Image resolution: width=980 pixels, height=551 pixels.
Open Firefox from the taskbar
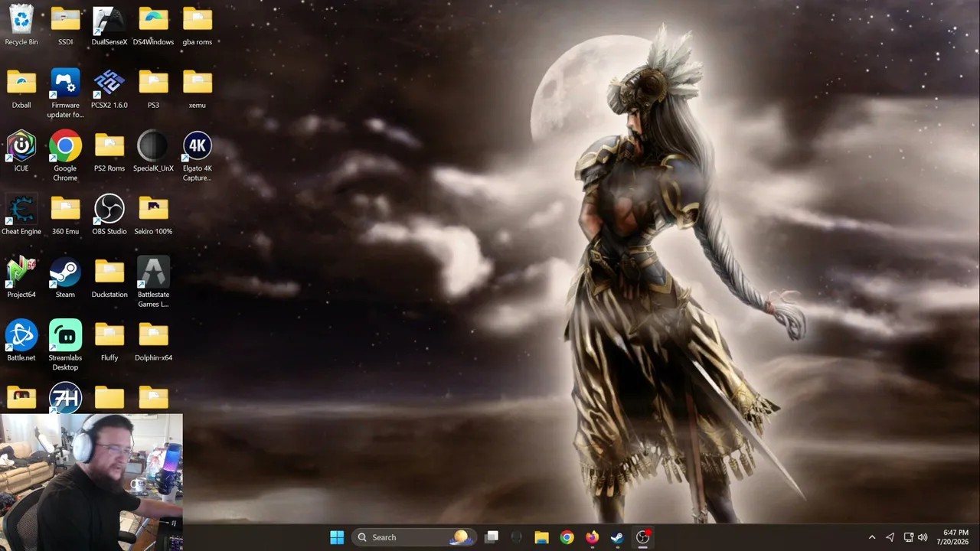592,537
